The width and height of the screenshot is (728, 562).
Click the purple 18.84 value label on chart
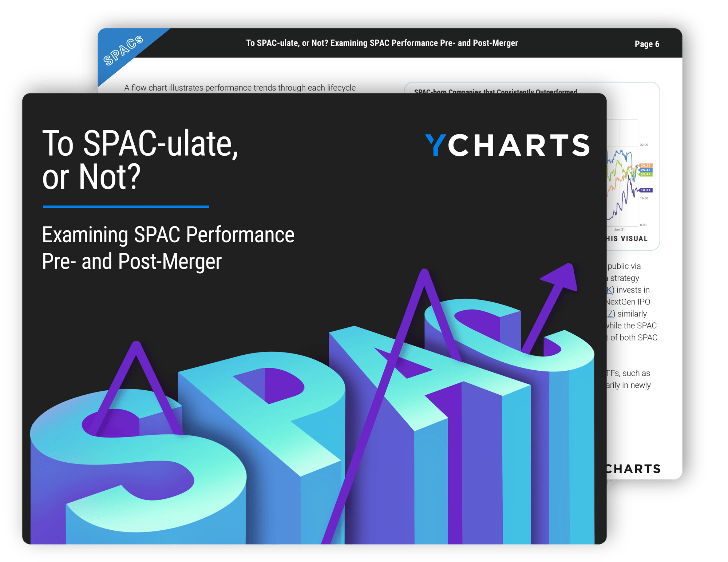[646, 190]
